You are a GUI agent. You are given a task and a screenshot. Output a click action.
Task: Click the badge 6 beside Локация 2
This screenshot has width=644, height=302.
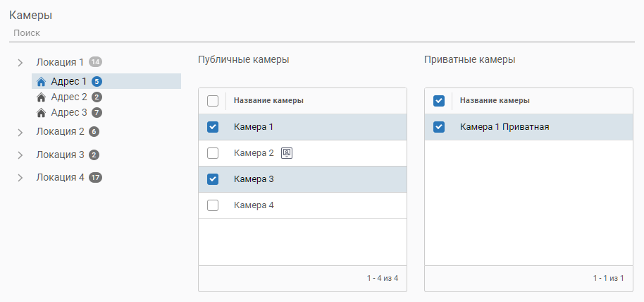pyautogui.click(x=94, y=132)
